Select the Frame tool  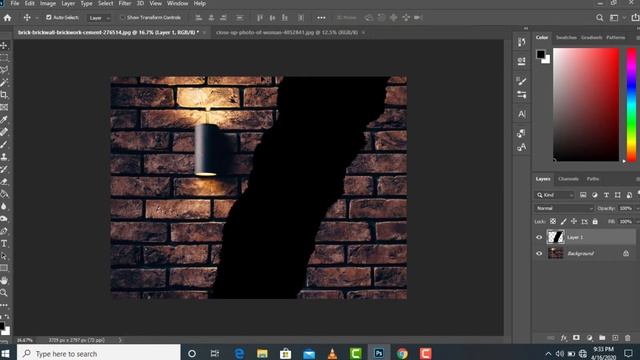pos(4,107)
